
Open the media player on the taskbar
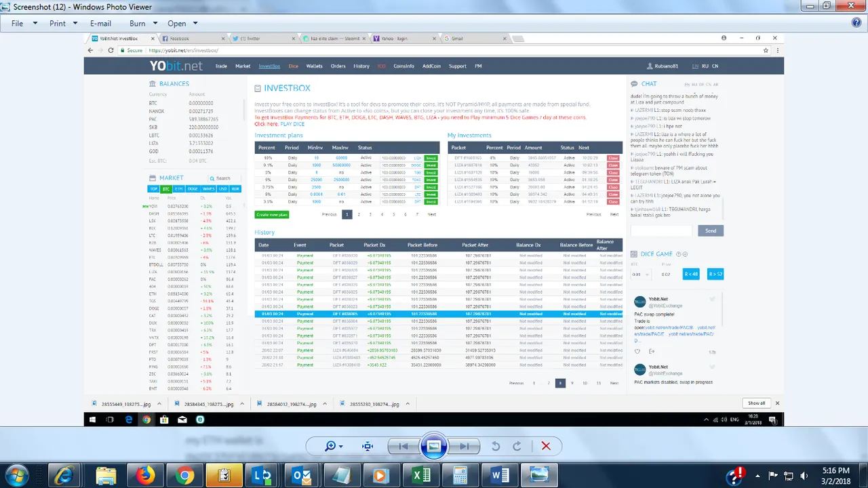[380, 475]
